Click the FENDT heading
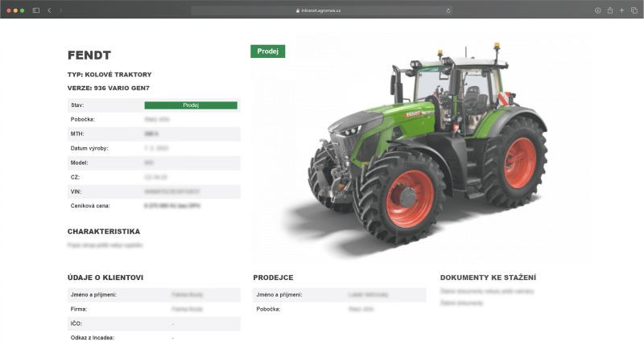644x362 pixels. point(89,56)
